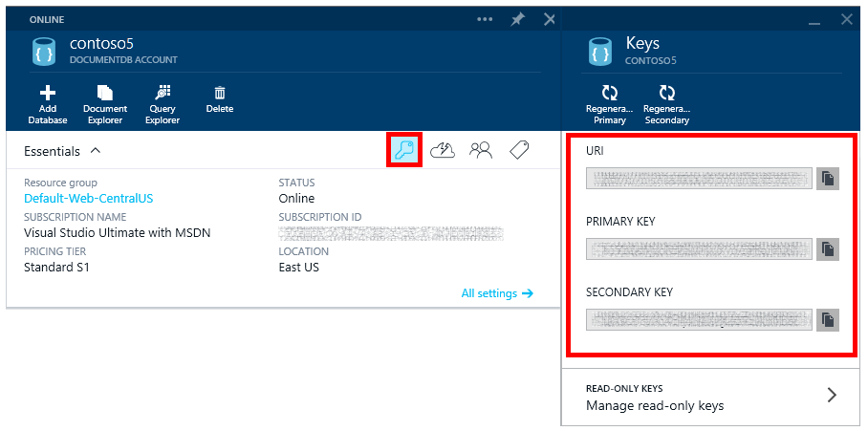Copy the Secondary Key value

pyautogui.click(x=828, y=320)
